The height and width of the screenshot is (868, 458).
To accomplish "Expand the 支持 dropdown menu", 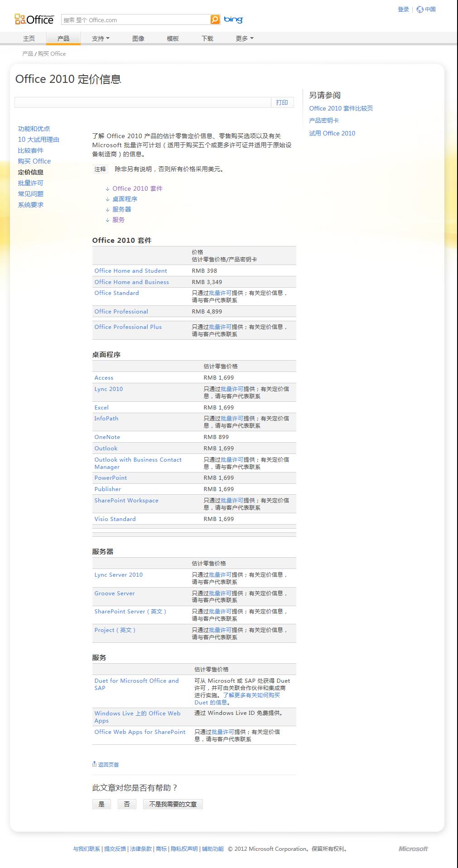I will pyautogui.click(x=101, y=39).
